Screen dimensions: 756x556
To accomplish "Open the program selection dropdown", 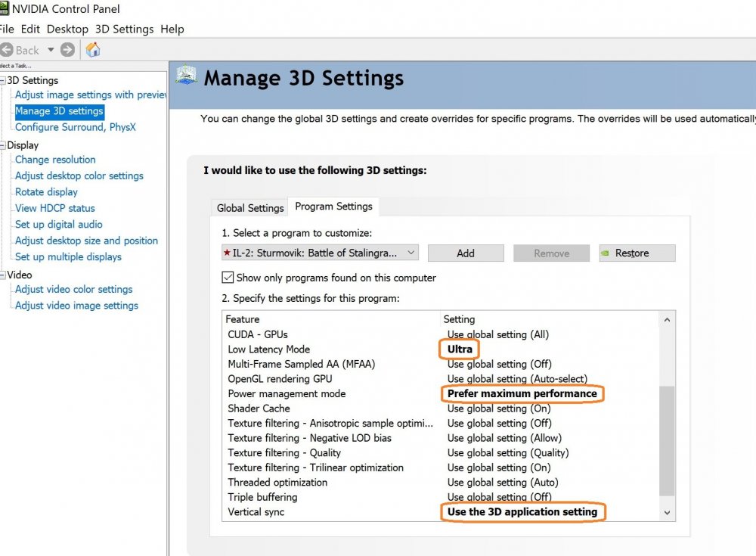I will pyautogui.click(x=411, y=253).
